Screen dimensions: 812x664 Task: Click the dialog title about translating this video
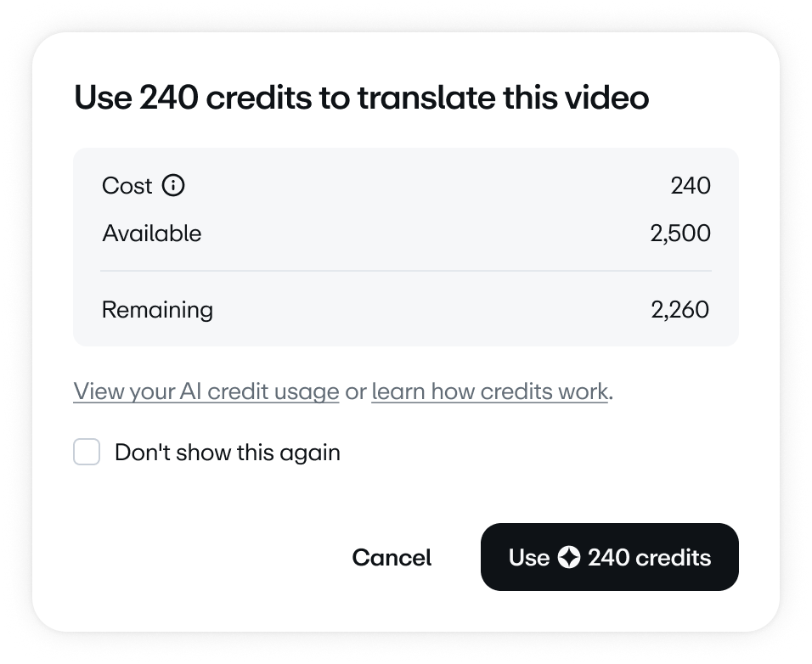[x=361, y=98]
